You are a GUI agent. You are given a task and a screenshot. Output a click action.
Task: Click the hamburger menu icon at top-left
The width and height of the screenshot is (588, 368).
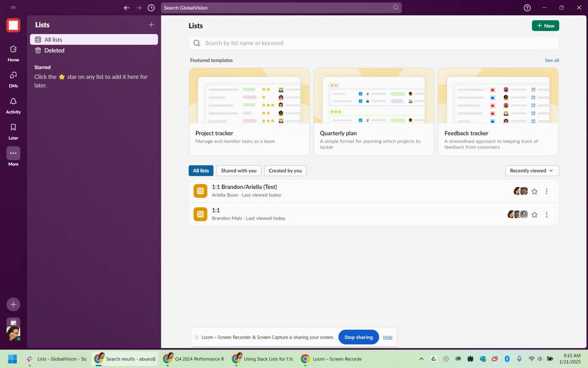coord(13,8)
